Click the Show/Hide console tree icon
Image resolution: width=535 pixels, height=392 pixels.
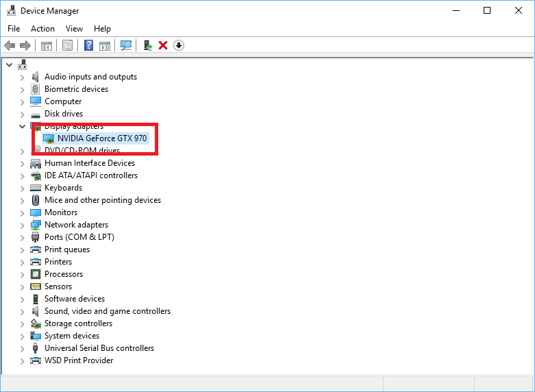(47, 45)
